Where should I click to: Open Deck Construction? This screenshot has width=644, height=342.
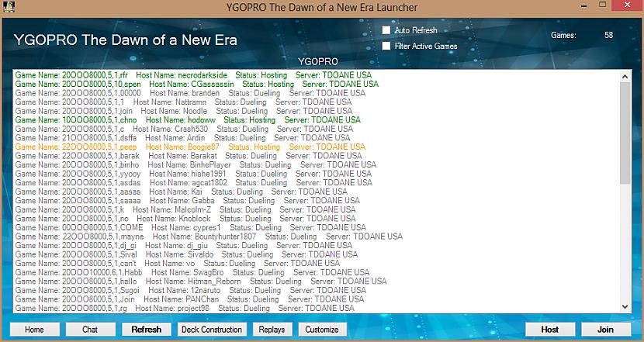pyautogui.click(x=212, y=330)
